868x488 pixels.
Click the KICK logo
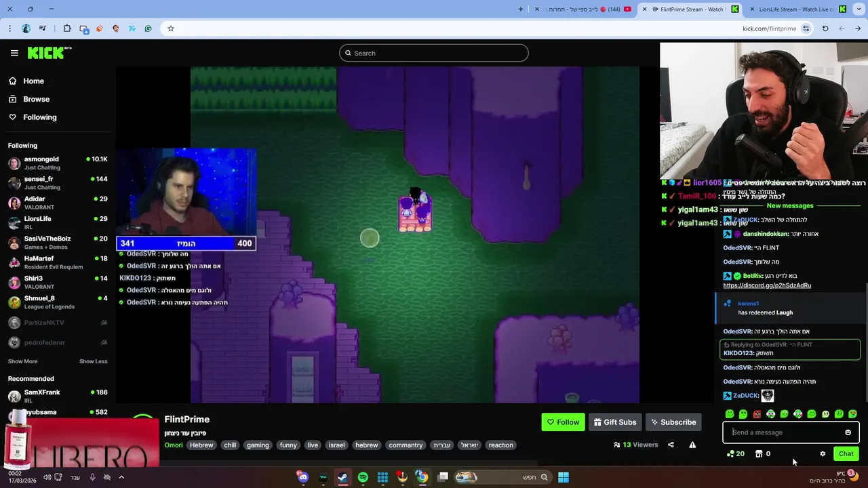(49, 53)
